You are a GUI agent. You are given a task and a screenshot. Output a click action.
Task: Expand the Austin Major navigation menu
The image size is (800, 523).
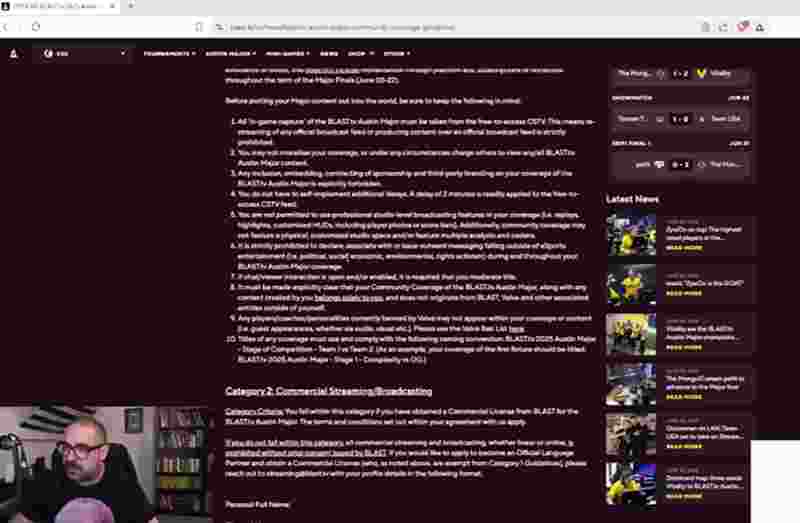tap(231, 54)
